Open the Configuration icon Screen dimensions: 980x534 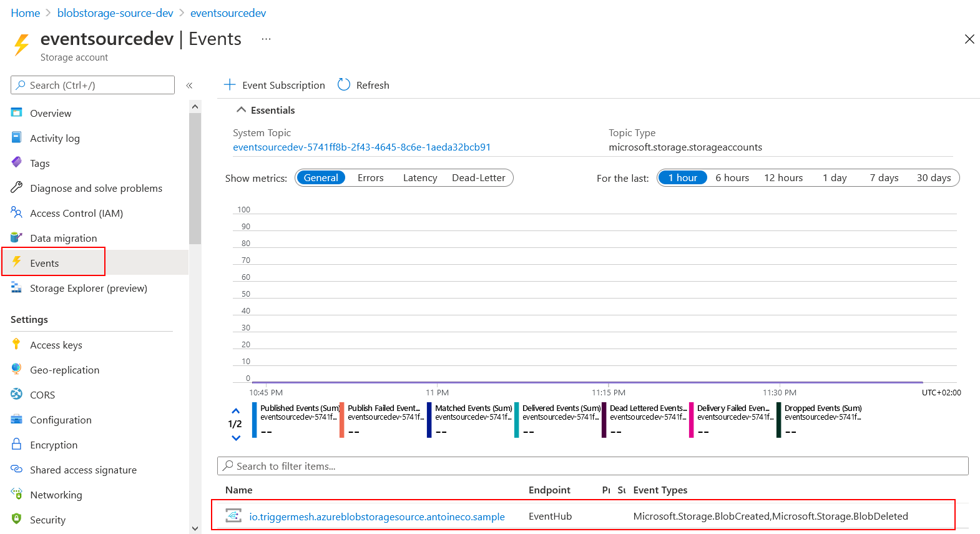pyautogui.click(x=17, y=419)
